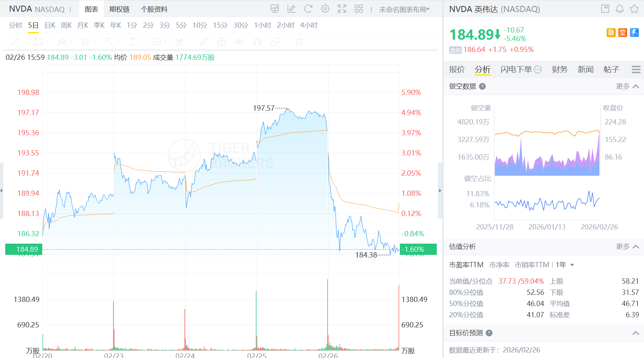Select the 日K timeframe
This screenshot has height=358, width=644.
point(50,25)
